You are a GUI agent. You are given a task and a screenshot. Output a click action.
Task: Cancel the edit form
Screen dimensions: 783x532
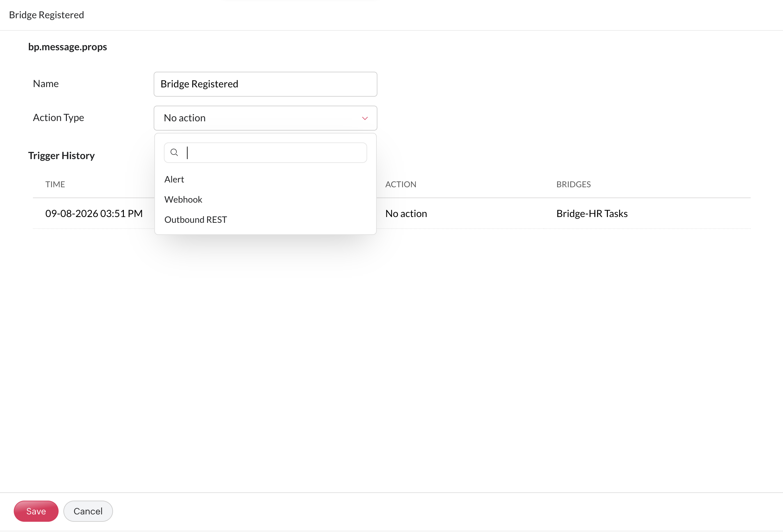pyautogui.click(x=88, y=511)
